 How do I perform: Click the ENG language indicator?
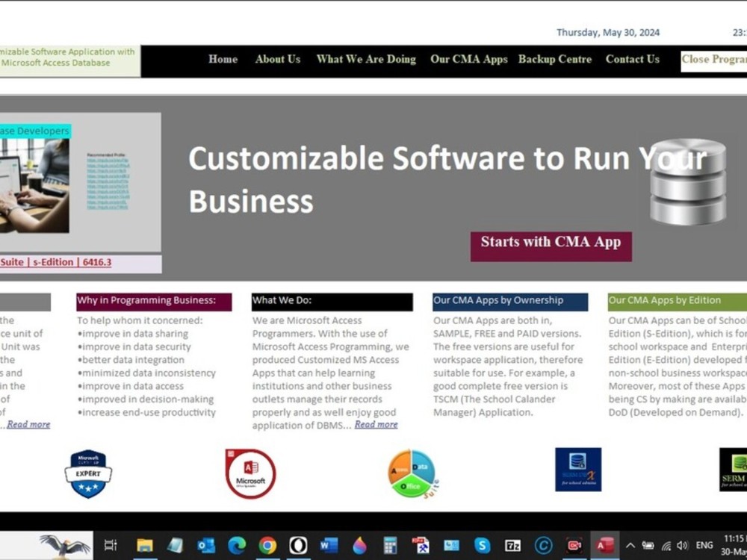point(704,546)
